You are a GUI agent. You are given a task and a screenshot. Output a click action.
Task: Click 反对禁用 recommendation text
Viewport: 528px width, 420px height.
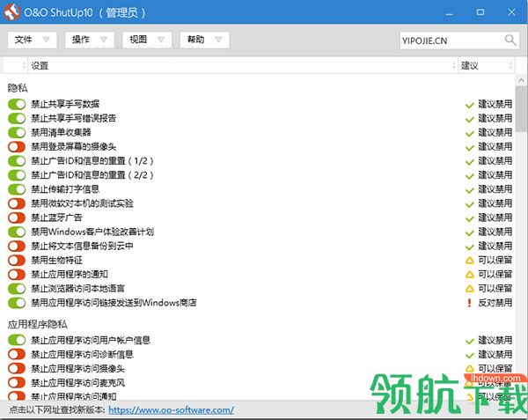click(x=495, y=303)
